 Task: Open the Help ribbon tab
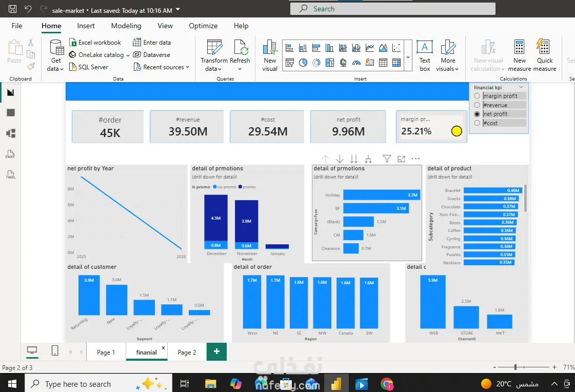click(241, 26)
